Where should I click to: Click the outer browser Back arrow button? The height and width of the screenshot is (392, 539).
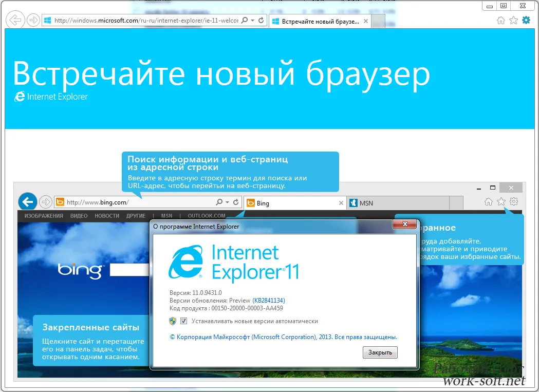pyautogui.click(x=15, y=20)
